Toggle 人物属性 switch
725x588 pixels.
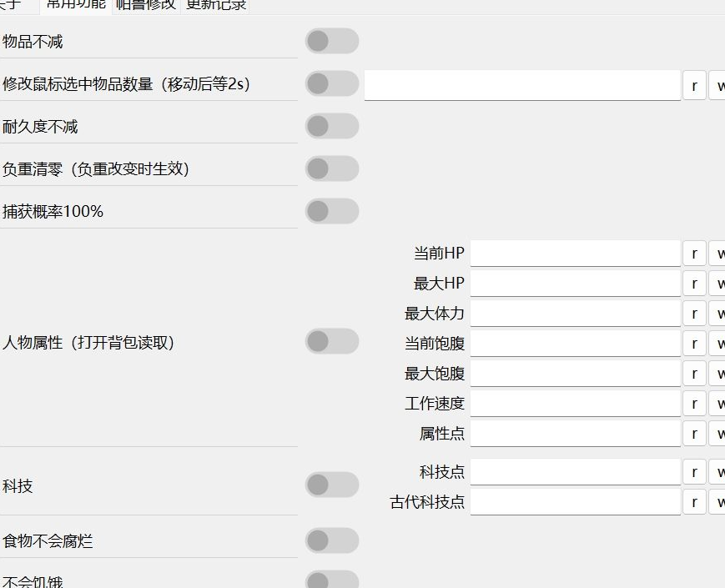[331, 341]
